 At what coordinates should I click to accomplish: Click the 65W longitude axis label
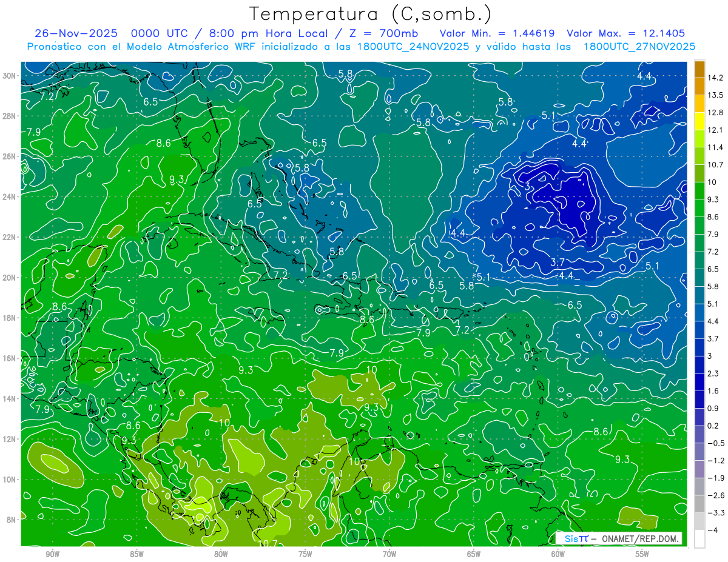474,554
